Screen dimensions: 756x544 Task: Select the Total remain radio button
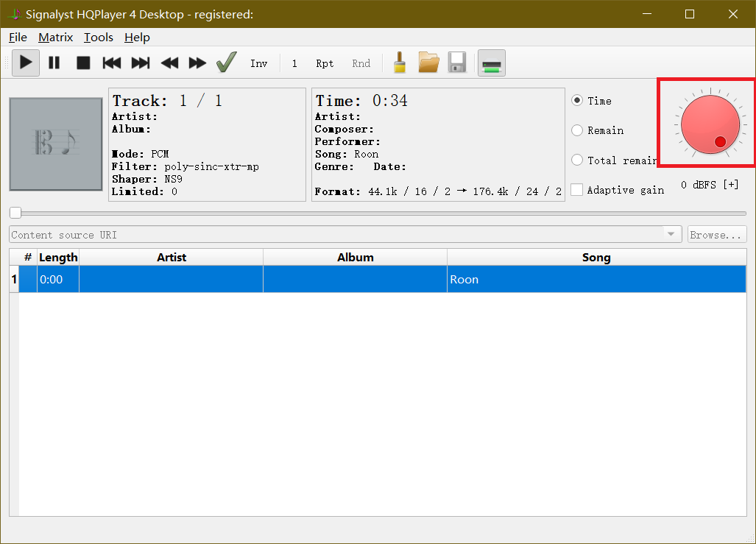click(578, 160)
